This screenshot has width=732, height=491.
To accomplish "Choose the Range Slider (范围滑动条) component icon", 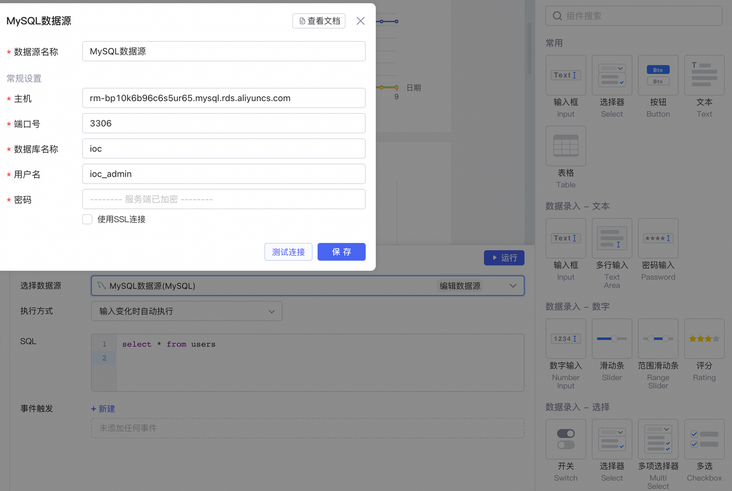I will coord(658,338).
